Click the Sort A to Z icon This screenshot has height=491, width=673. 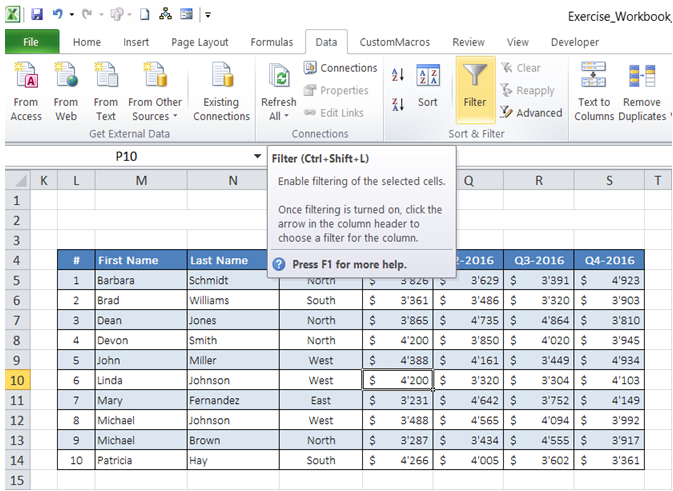pyautogui.click(x=397, y=75)
